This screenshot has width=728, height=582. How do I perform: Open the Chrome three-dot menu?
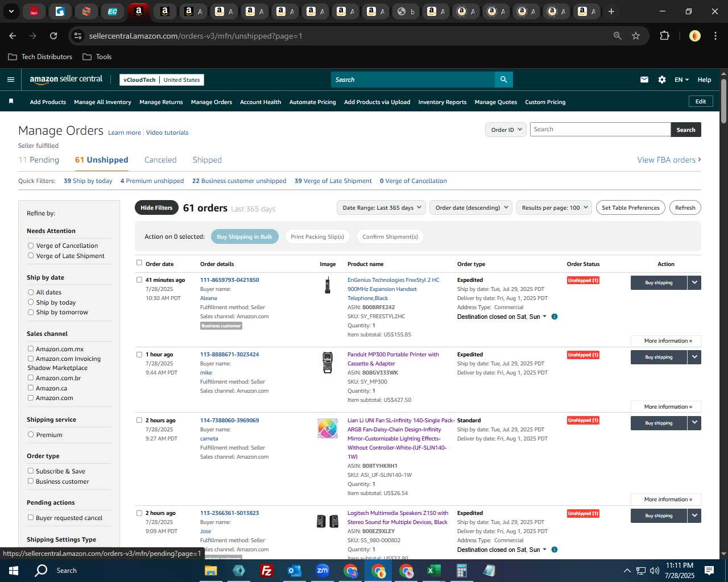coord(714,36)
